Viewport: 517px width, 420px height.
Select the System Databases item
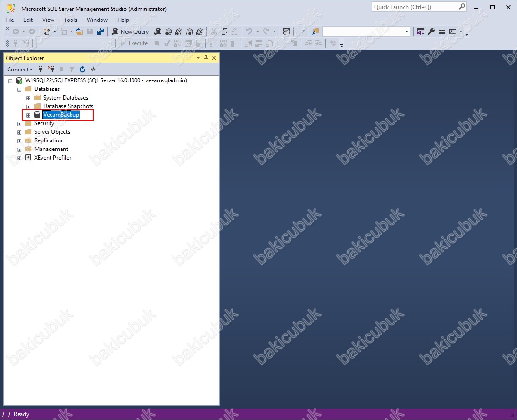coord(66,98)
